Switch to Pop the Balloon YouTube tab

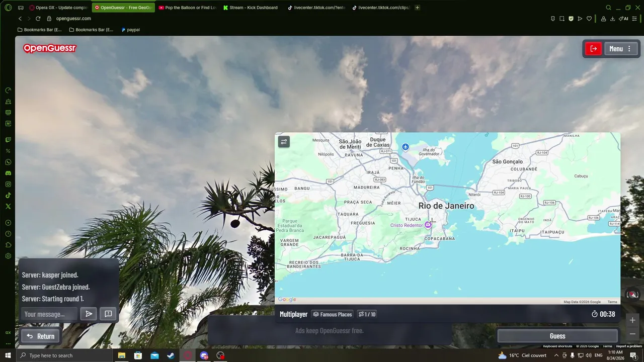tap(188, 8)
